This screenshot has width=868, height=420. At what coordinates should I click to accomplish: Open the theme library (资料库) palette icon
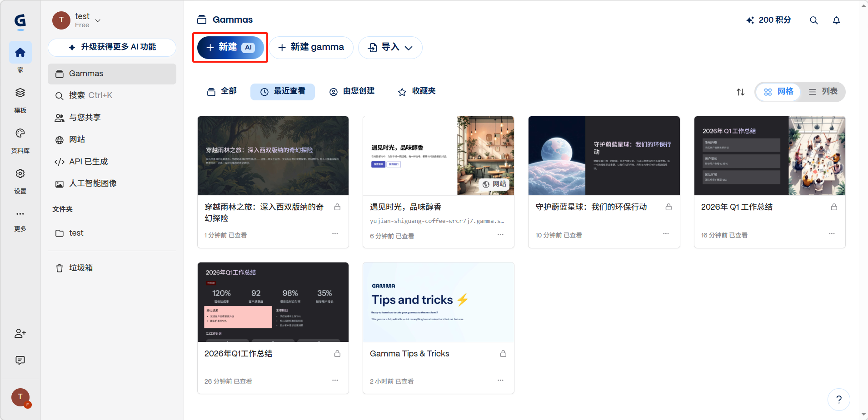click(20, 133)
